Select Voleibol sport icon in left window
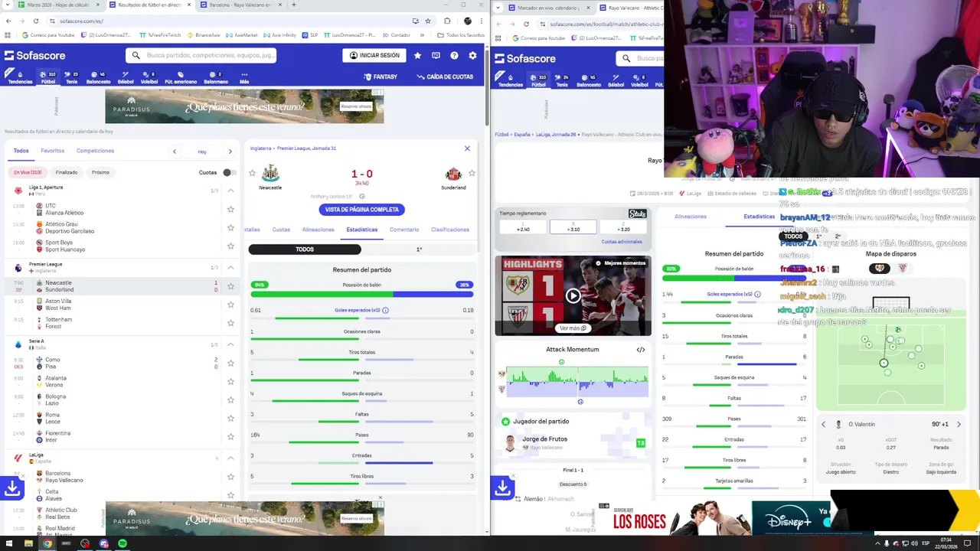This screenshot has height=551, width=980. coord(149,77)
